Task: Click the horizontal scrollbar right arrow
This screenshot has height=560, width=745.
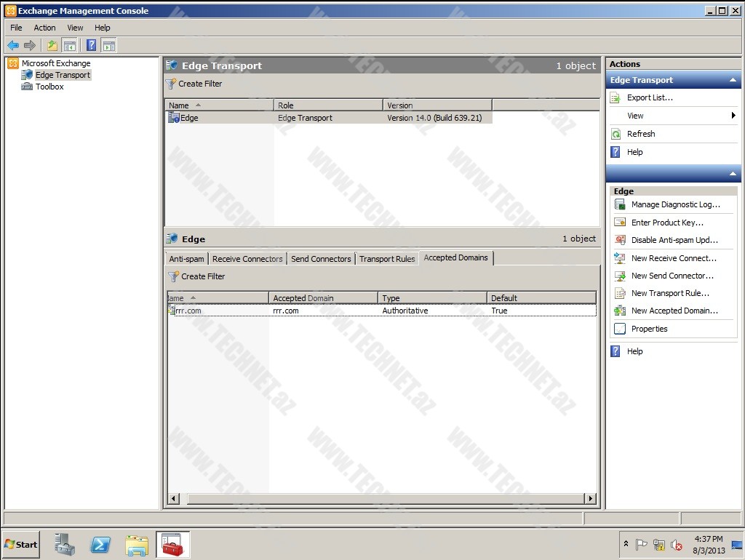Action: [590, 499]
